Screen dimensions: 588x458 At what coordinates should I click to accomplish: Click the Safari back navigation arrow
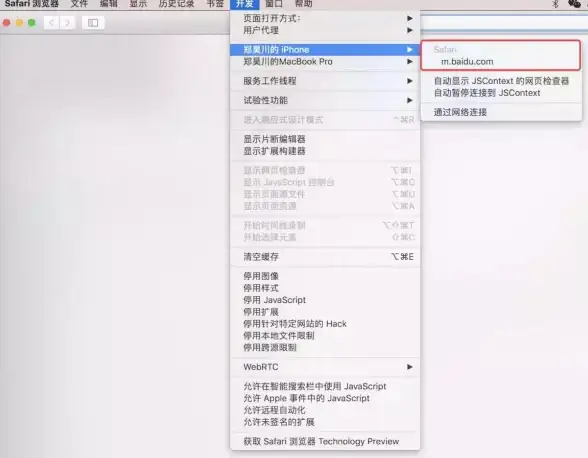point(51,23)
